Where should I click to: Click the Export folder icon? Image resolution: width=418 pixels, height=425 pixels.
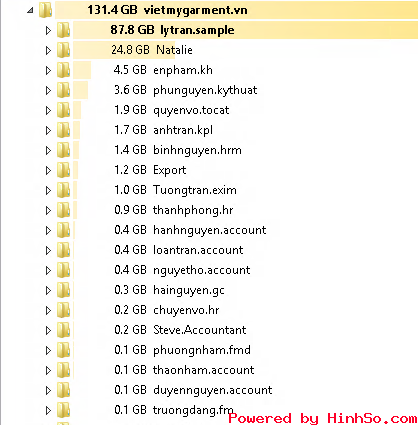tap(63, 170)
